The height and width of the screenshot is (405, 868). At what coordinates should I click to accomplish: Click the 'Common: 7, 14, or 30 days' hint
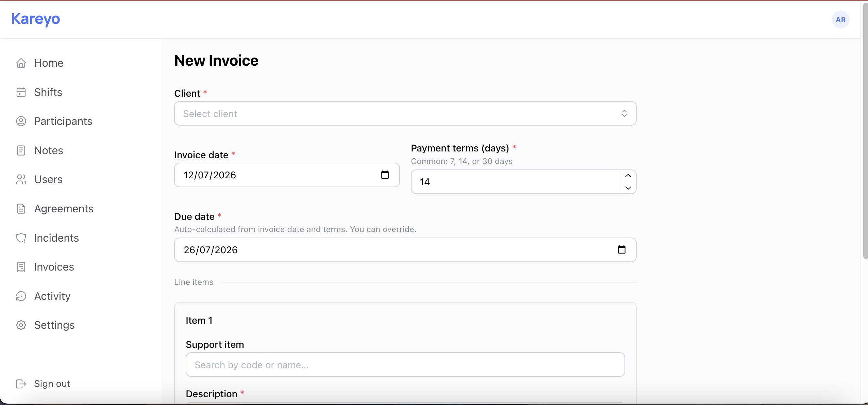[462, 161]
